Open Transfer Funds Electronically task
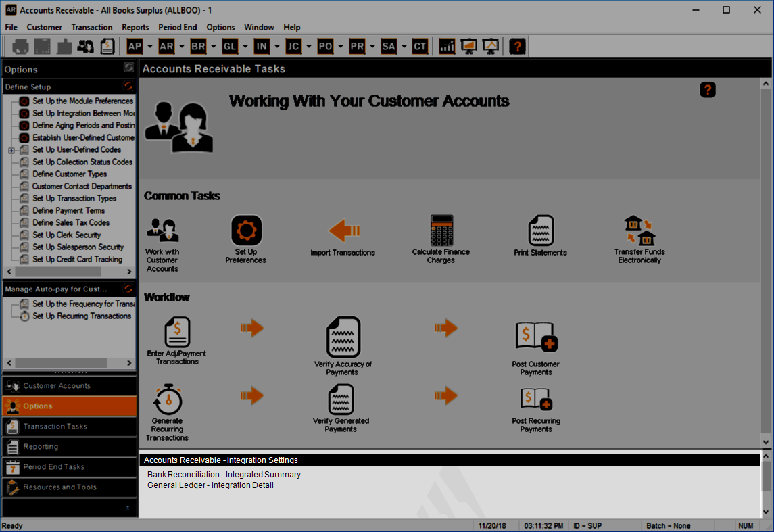Screen dimensions: 774x532 (639, 231)
